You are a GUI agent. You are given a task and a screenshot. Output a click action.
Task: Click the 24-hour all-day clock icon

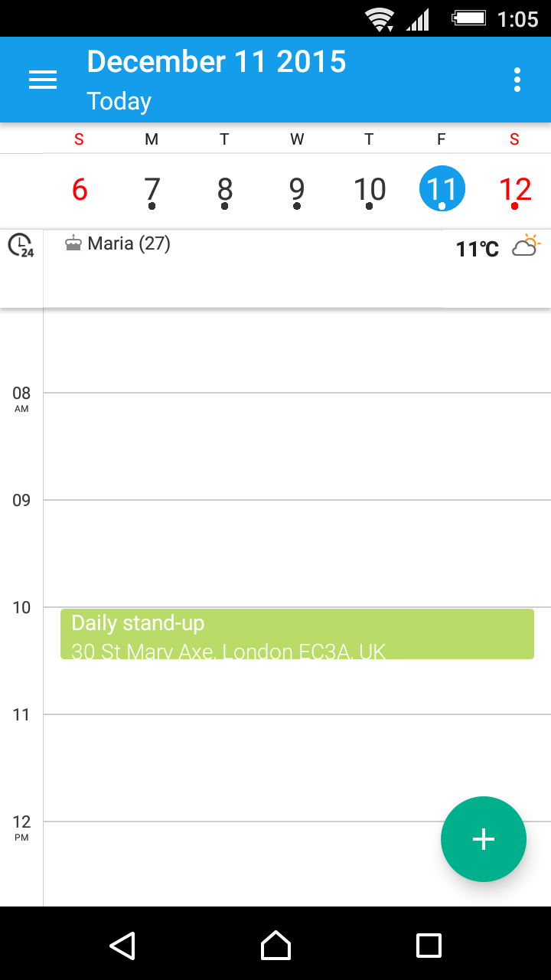[21, 246]
